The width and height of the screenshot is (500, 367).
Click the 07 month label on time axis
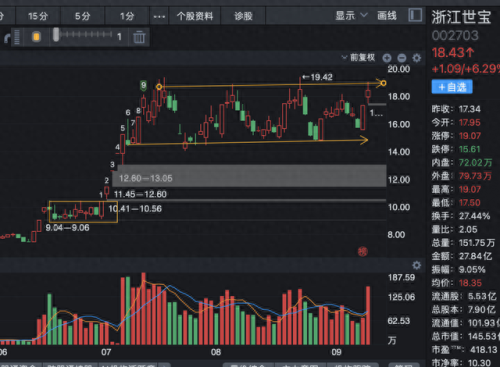click(106, 352)
